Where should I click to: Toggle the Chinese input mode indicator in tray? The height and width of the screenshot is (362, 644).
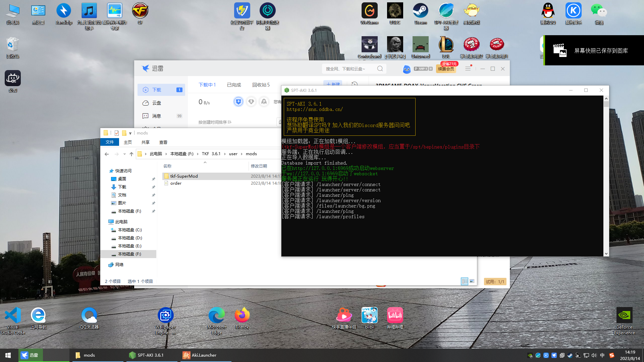pos(602,355)
